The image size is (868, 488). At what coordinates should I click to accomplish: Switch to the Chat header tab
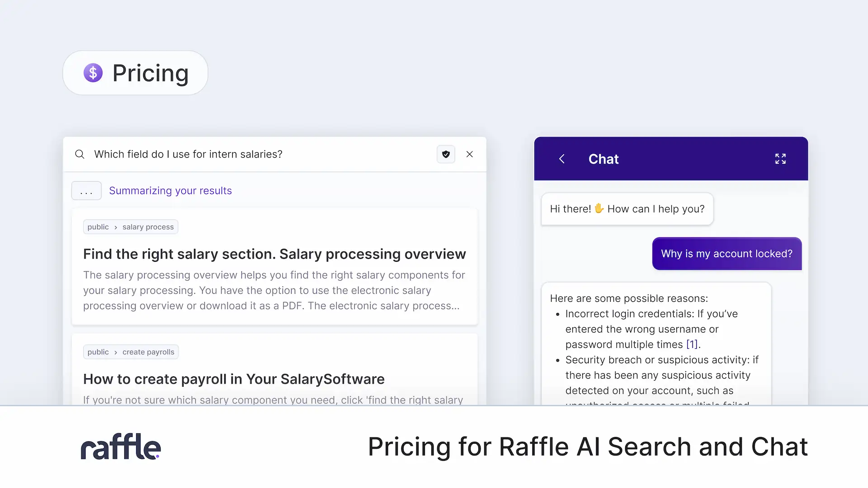click(x=603, y=159)
